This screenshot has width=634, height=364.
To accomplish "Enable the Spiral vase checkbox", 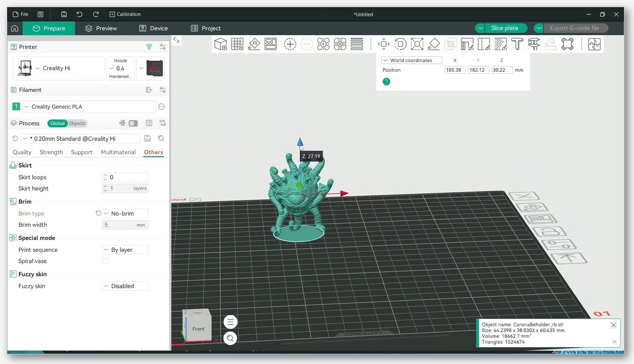I will (x=105, y=261).
